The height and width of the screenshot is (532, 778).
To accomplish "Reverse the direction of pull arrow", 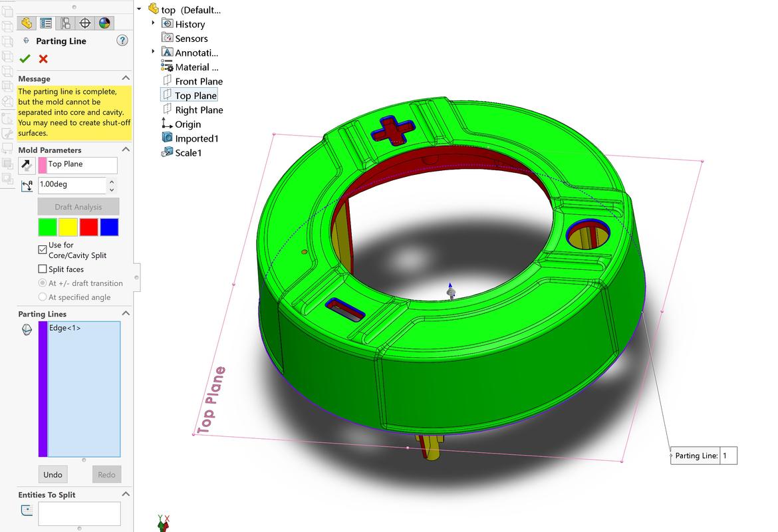I will click(x=27, y=166).
